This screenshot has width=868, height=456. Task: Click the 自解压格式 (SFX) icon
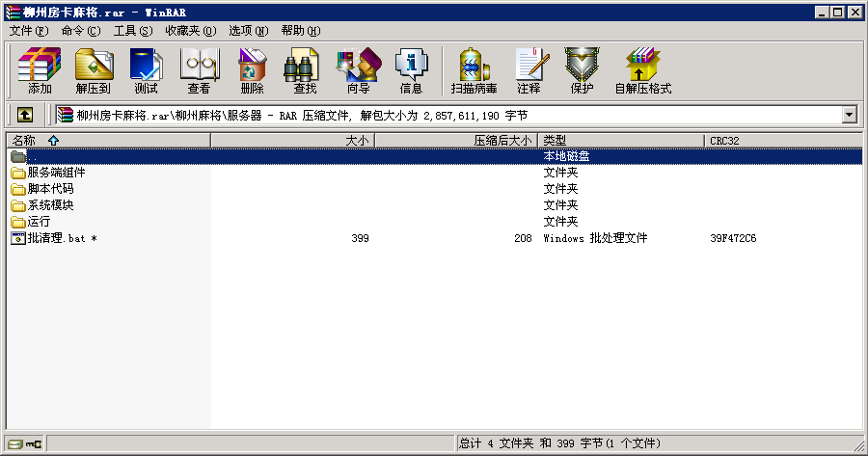642,71
